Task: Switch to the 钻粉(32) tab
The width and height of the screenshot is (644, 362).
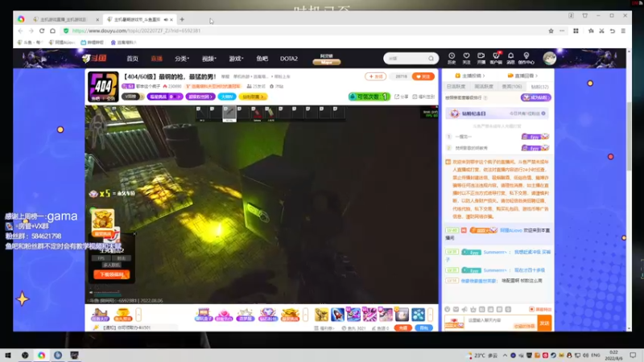Action: tap(539, 87)
